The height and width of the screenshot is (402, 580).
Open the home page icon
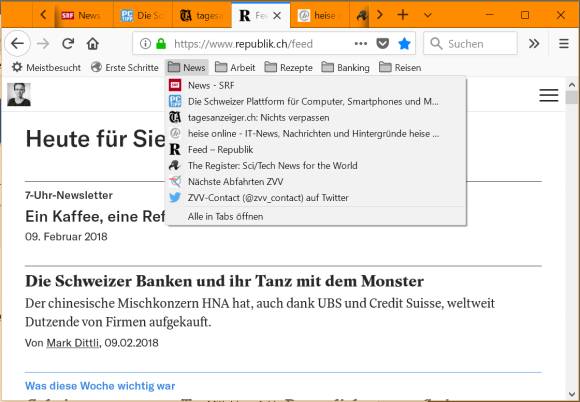(92, 44)
